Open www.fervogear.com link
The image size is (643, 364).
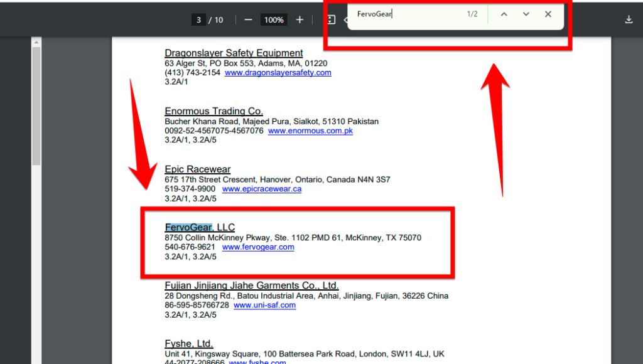(x=258, y=247)
